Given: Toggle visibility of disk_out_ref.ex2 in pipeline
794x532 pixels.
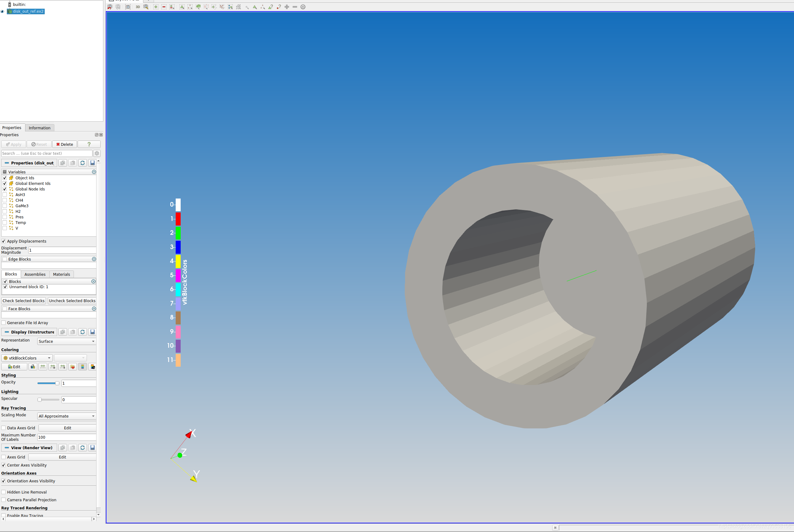Looking at the screenshot, I should pos(2,11).
